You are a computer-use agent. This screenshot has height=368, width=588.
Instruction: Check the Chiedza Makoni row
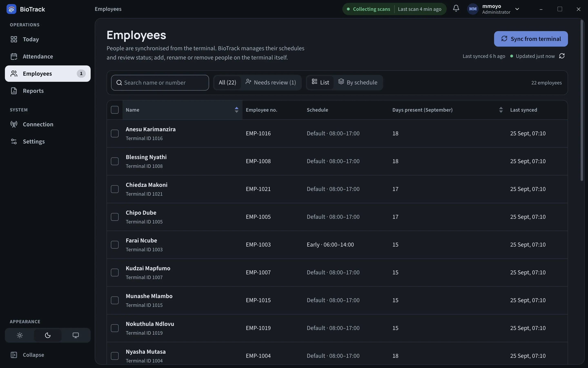click(x=115, y=189)
